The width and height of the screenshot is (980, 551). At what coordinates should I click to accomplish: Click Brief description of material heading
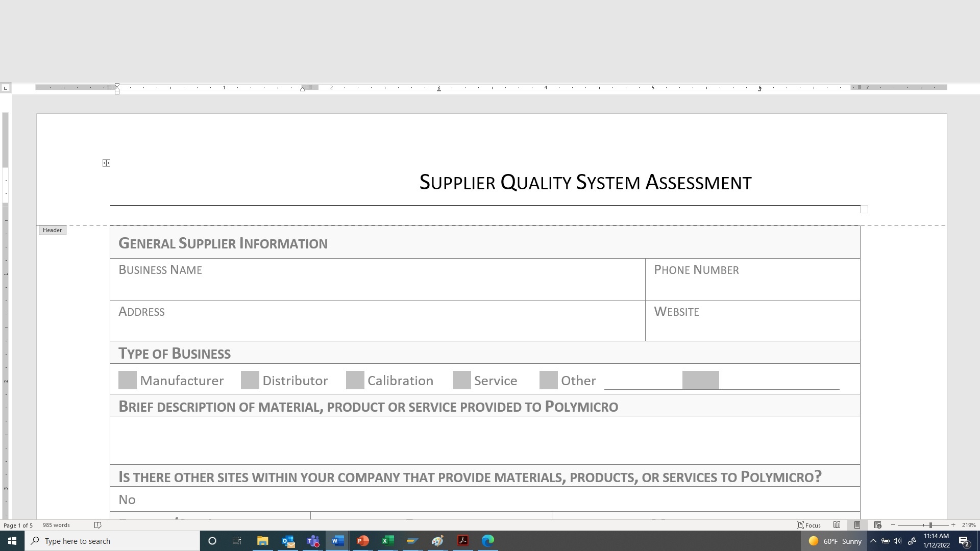click(x=368, y=407)
